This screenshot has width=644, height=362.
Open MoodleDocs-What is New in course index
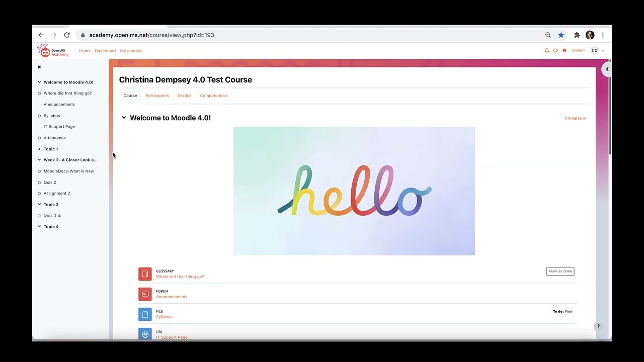(x=68, y=171)
